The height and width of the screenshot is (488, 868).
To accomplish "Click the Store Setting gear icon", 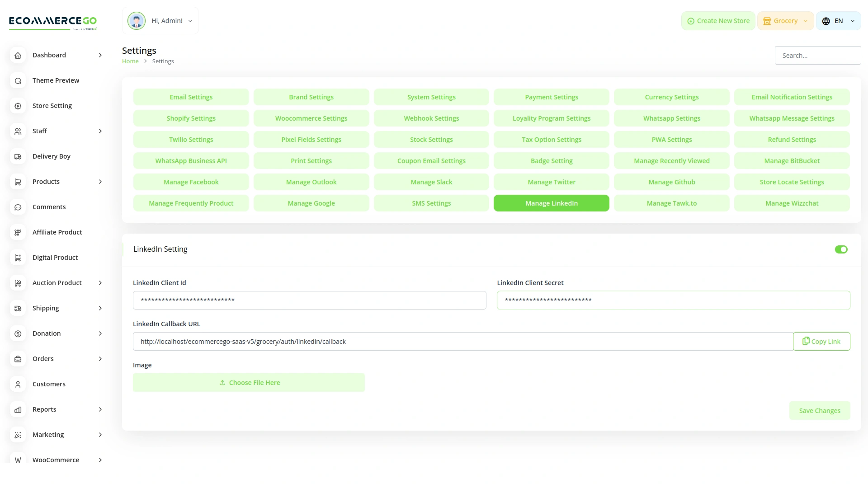I will pyautogui.click(x=18, y=106).
